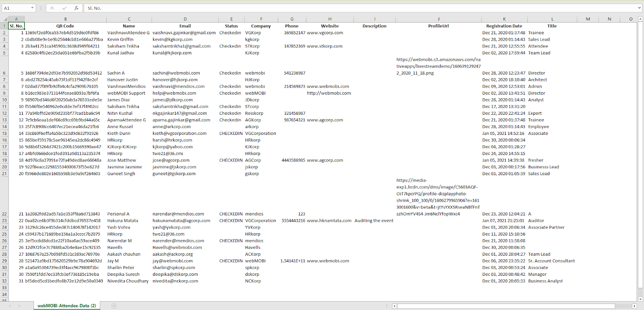Click title cell Sr. Account Consultant
Viewport: 644px width, 310px height.
click(552, 261)
